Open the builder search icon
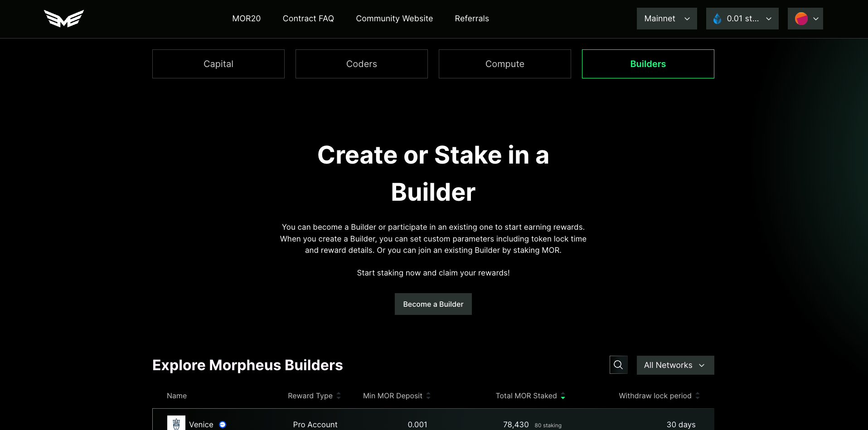The width and height of the screenshot is (868, 430). pos(618,365)
